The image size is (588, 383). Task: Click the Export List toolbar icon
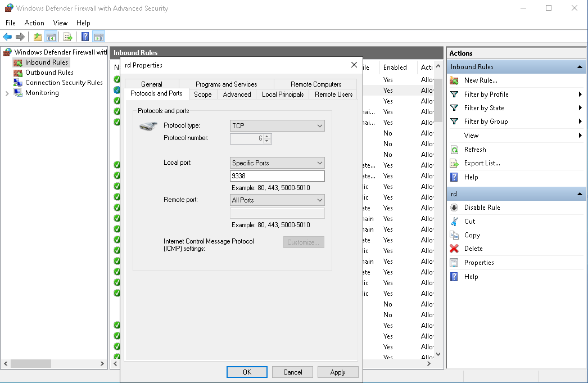coord(68,37)
